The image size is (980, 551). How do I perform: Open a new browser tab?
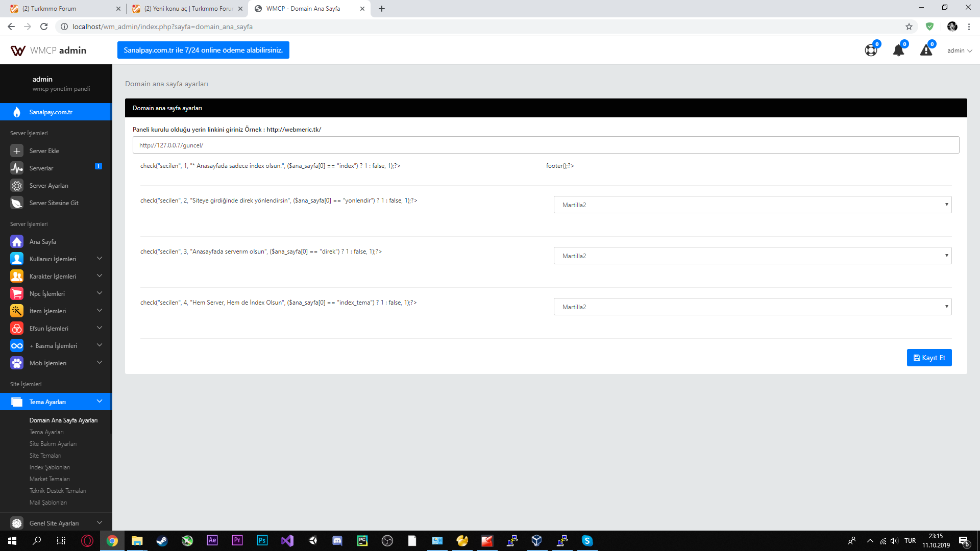coord(382,9)
